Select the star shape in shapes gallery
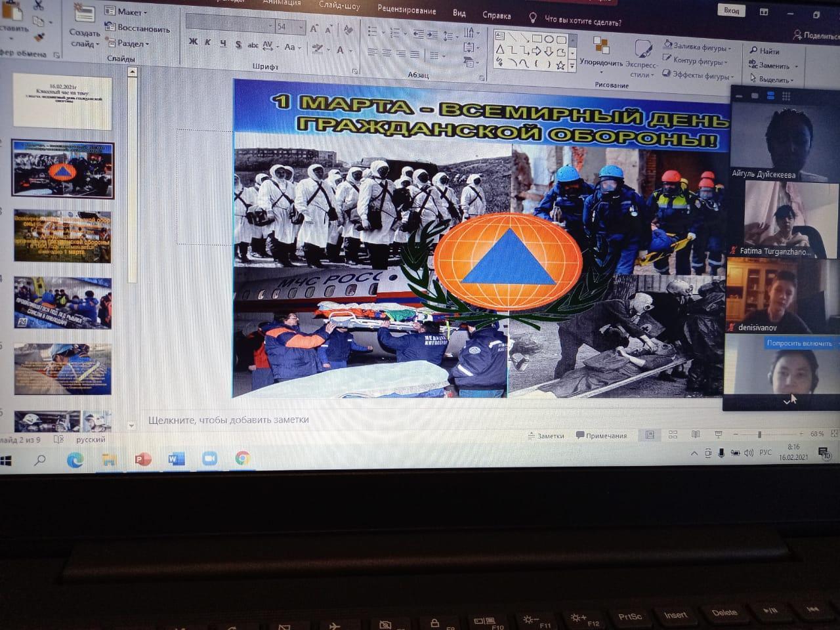 point(560,65)
